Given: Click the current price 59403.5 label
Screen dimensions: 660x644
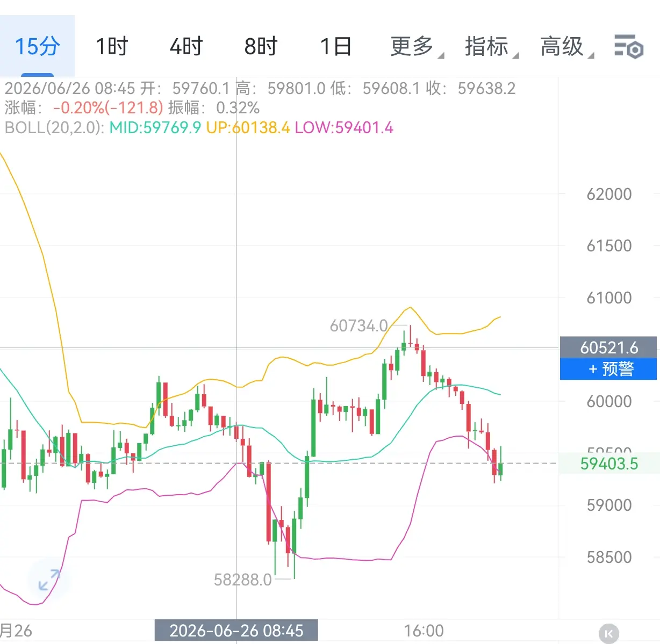Looking at the screenshot, I should (609, 464).
